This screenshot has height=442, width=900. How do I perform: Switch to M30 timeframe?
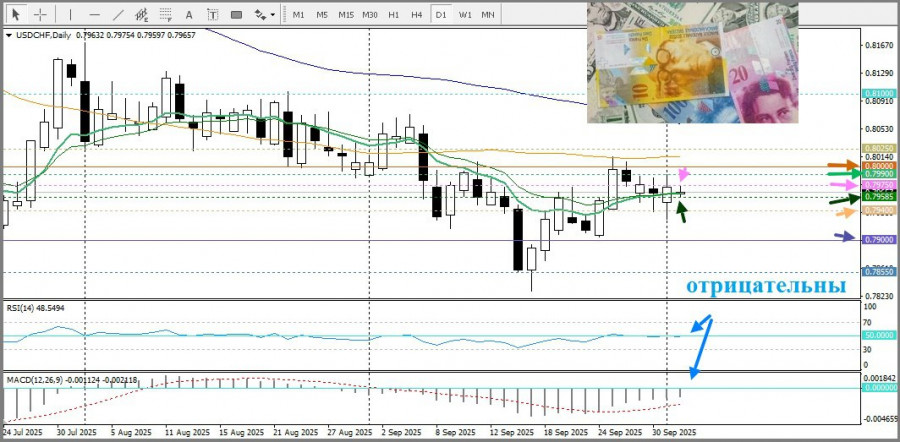[370, 15]
